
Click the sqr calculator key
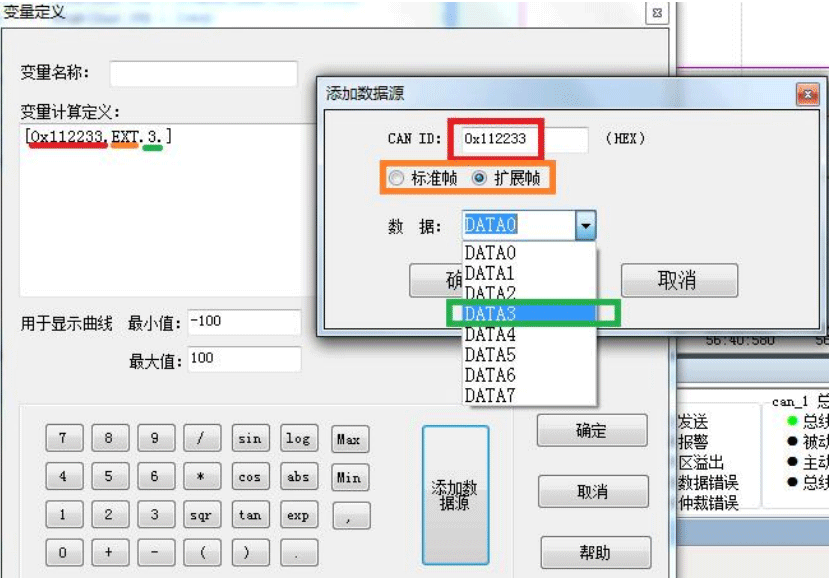201,515
